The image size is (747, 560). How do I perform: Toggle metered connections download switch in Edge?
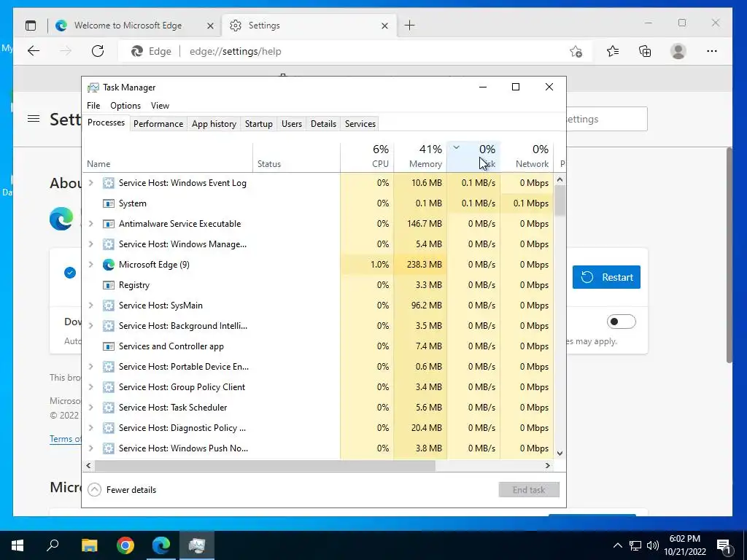(x=621, y=322)
